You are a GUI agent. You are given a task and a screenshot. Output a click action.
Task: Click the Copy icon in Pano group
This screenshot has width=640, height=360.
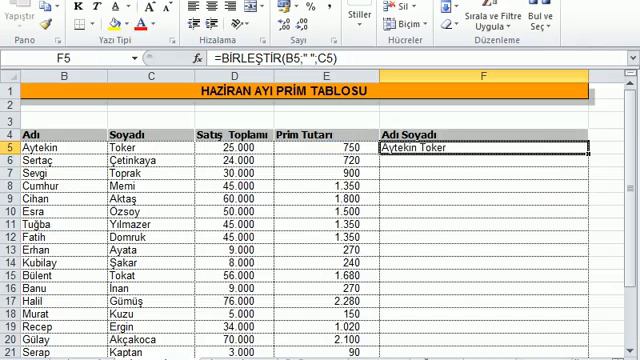coord(45,6)
